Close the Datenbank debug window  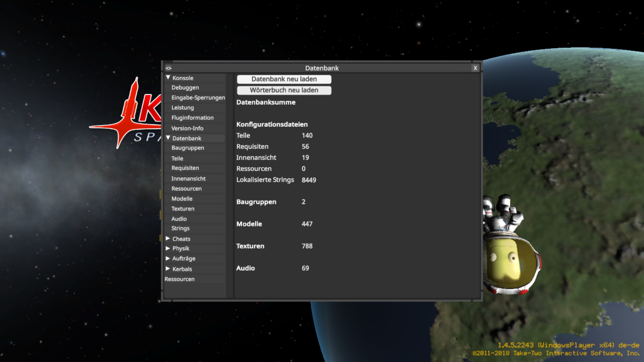[x=475, y=68]
